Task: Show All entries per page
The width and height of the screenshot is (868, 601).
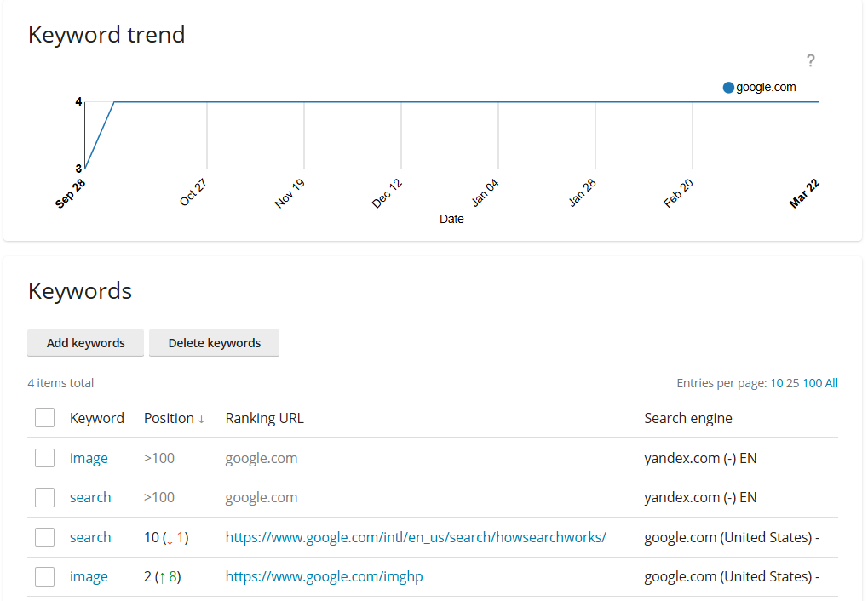Action: (x=831, y=383)
